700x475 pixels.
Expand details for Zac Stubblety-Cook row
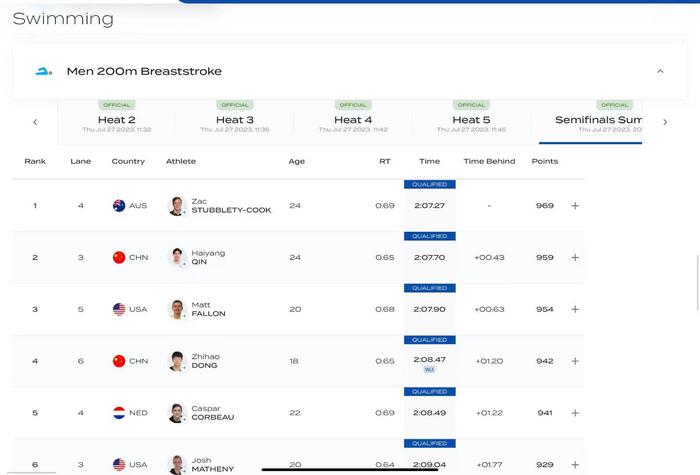coord(575,206)
